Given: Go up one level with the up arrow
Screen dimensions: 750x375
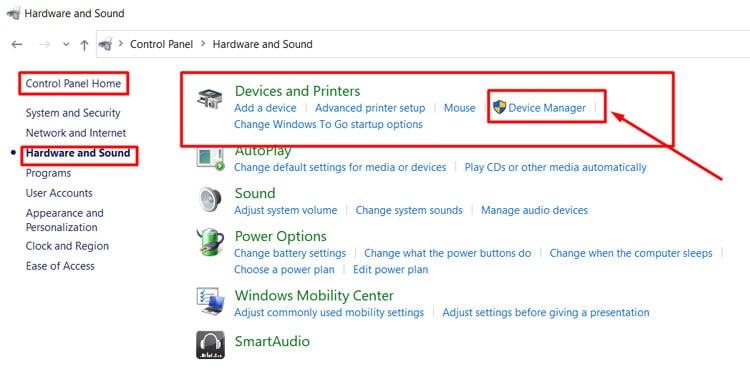Looking at the screenshot, I should (84, 45).
